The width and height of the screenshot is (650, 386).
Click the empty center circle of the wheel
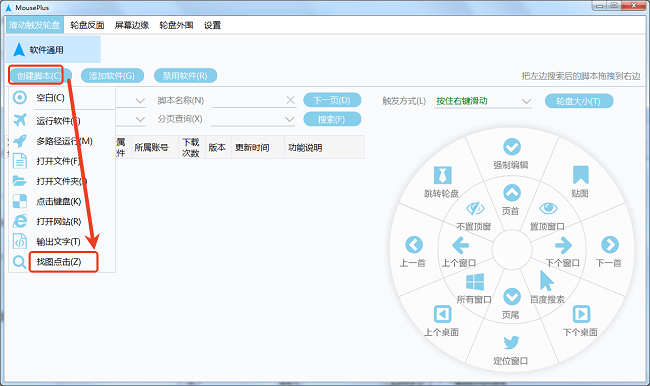pos(512,250)
